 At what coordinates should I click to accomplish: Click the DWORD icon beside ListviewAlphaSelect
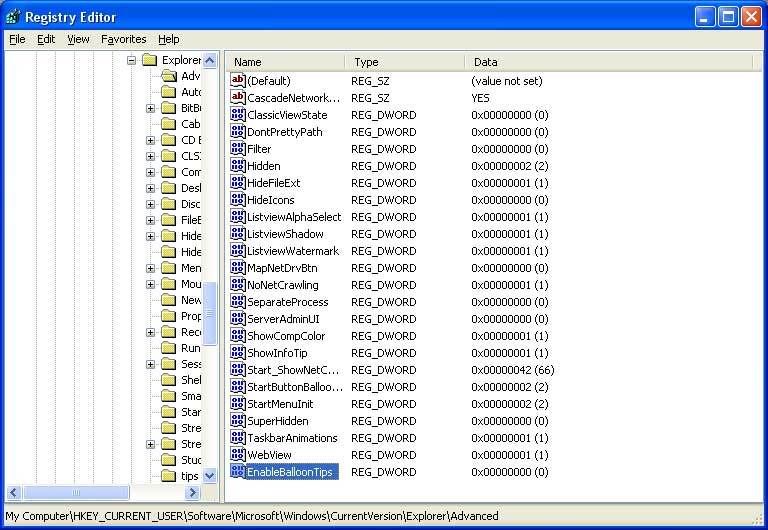point(238,216)
